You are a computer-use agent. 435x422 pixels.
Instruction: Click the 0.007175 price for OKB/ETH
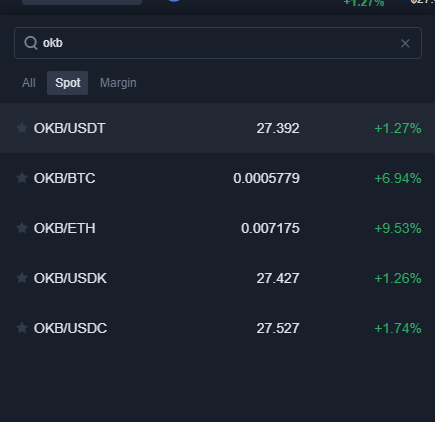click(x=270, y=228)
